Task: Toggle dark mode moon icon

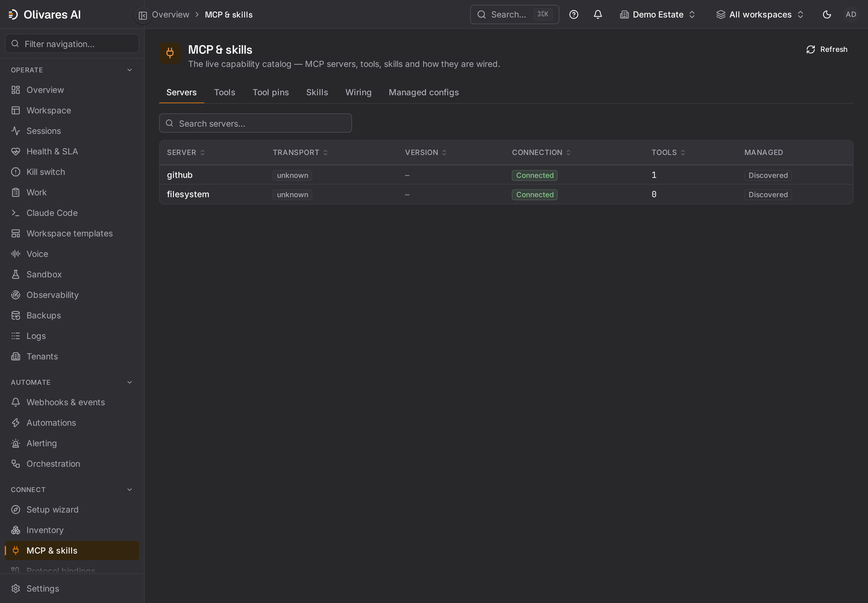Action: click(x=826, y=14)
